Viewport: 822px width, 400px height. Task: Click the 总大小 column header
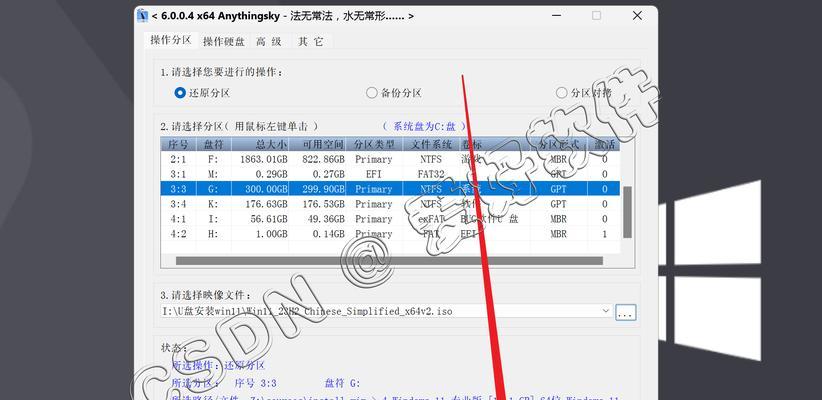click(260, 144)
